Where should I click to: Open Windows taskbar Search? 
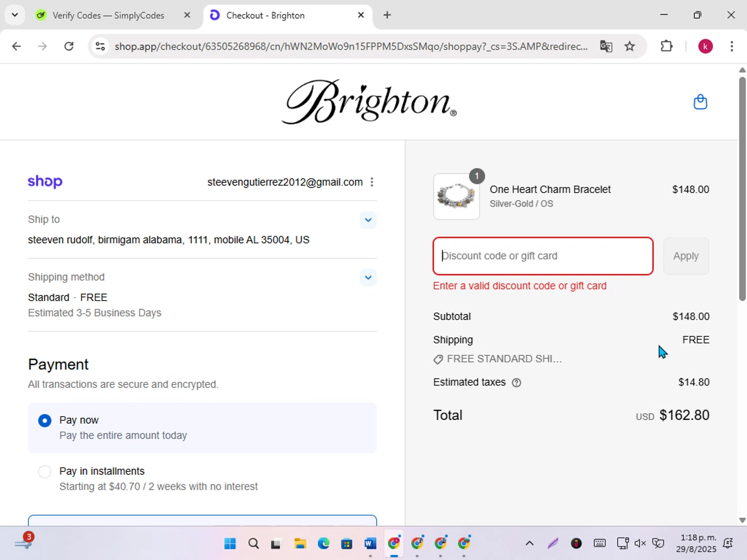click(253, 543)
